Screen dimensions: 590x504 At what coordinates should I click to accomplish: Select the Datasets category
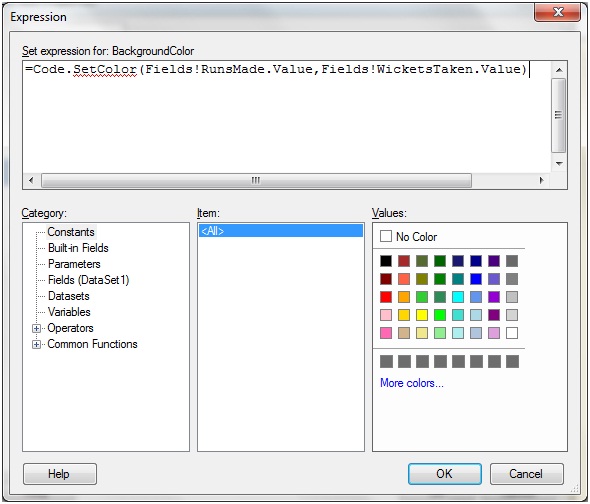69,296
